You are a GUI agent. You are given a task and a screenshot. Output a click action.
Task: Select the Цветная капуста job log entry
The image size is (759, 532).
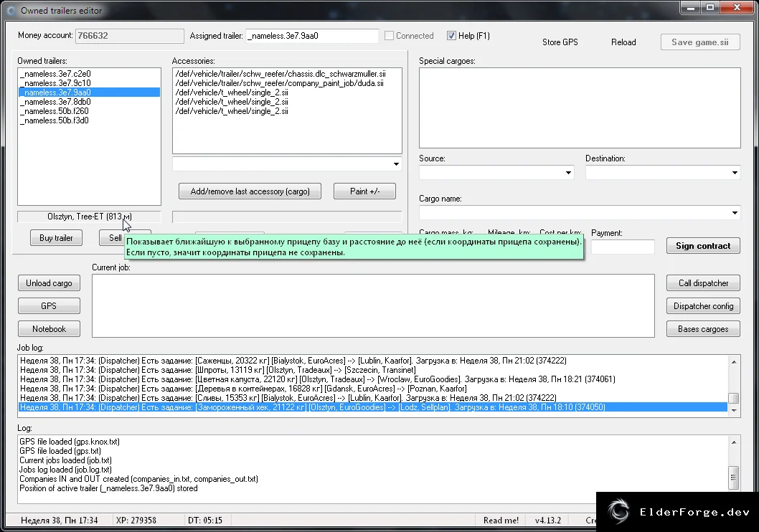(373, 379)
